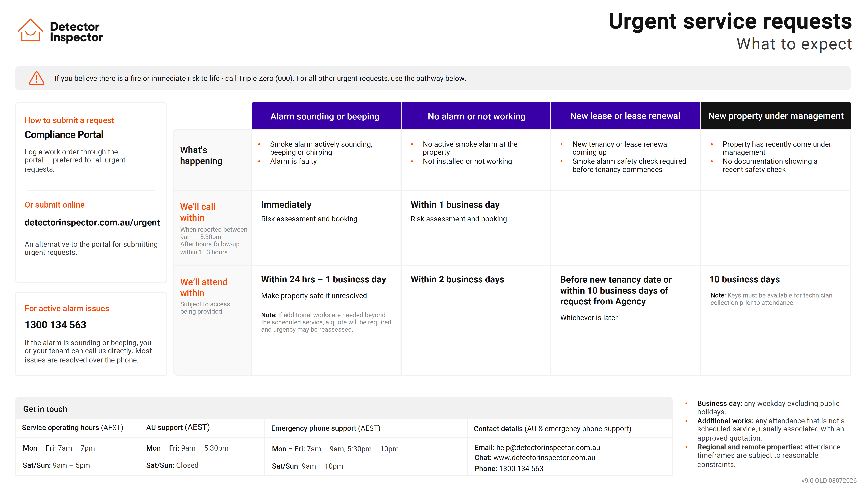This screenshot has width=868, height=488.
Task: Click the Phone: 1300 134 563 contact line
Action: point(509,468)
